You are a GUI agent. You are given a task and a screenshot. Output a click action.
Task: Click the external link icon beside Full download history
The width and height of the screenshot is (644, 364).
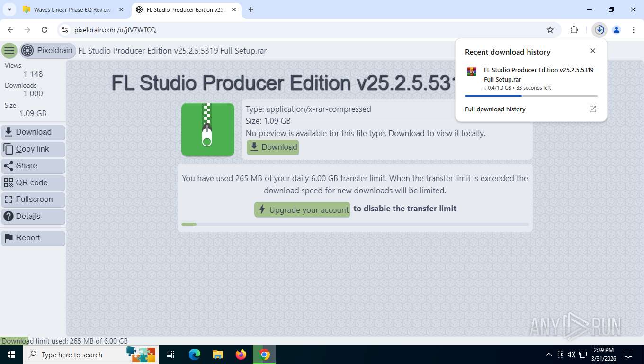592,109
